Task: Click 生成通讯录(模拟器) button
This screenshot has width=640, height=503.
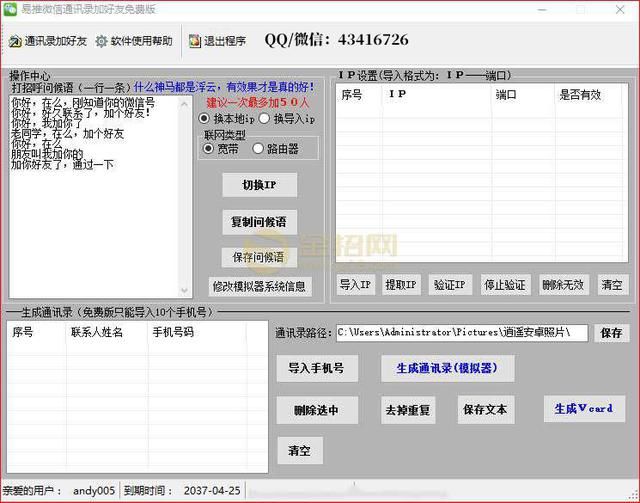Action: 447,368
